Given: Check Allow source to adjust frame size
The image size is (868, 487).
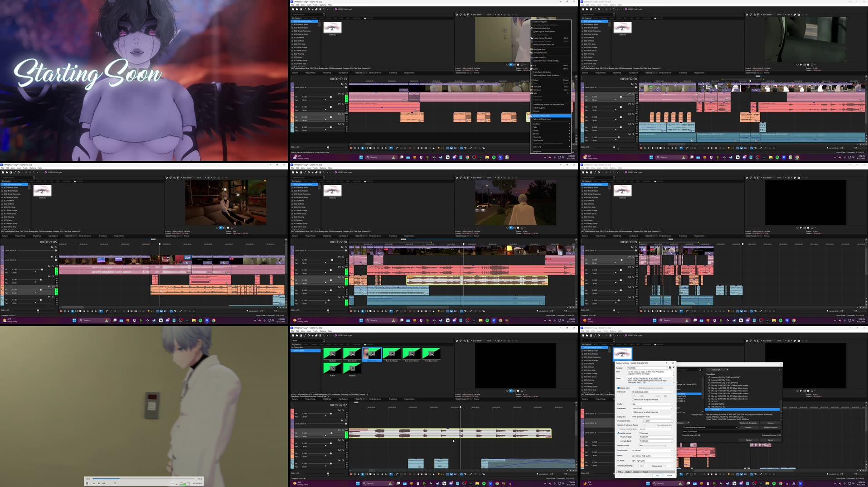Looking at the screenshot, I should [633, 400].
